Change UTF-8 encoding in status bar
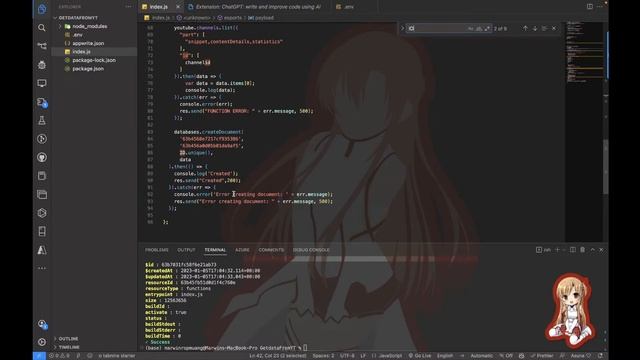The height and width of the screenshot is (360, 640). point(347,356)
